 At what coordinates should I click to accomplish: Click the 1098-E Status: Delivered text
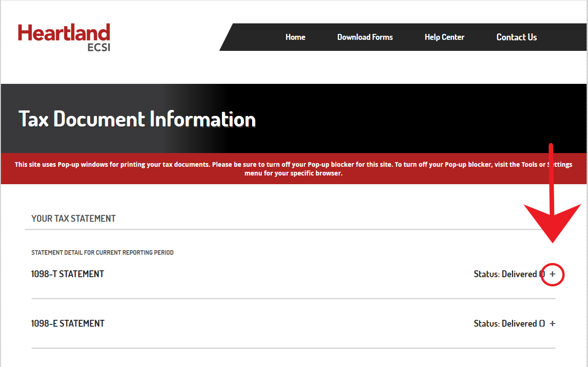coord(509,323)
